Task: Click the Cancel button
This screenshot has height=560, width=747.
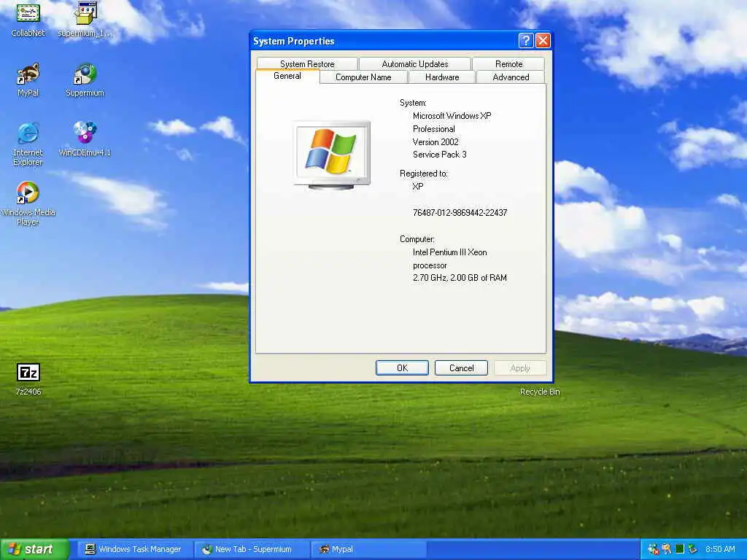Action: coord(461,367)
